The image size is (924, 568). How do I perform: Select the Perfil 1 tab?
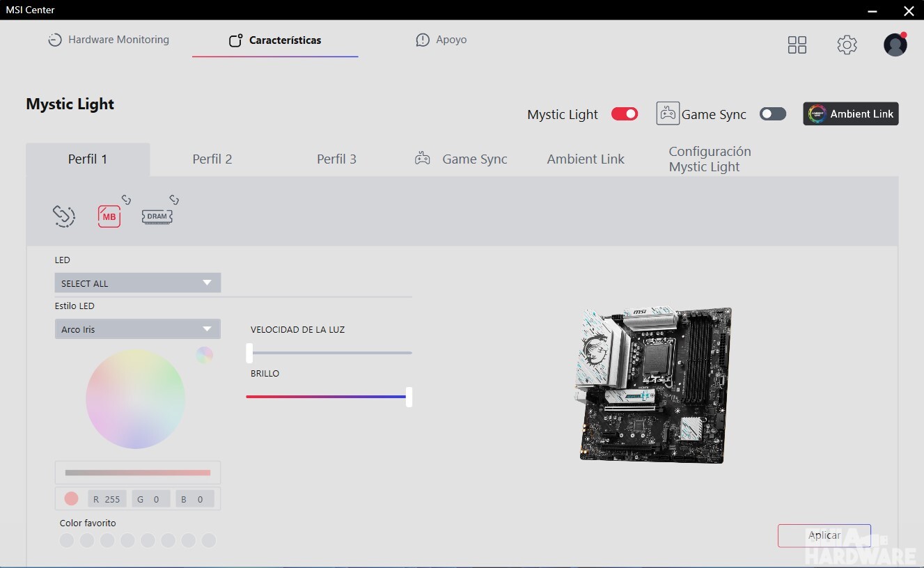pos(88,159)
